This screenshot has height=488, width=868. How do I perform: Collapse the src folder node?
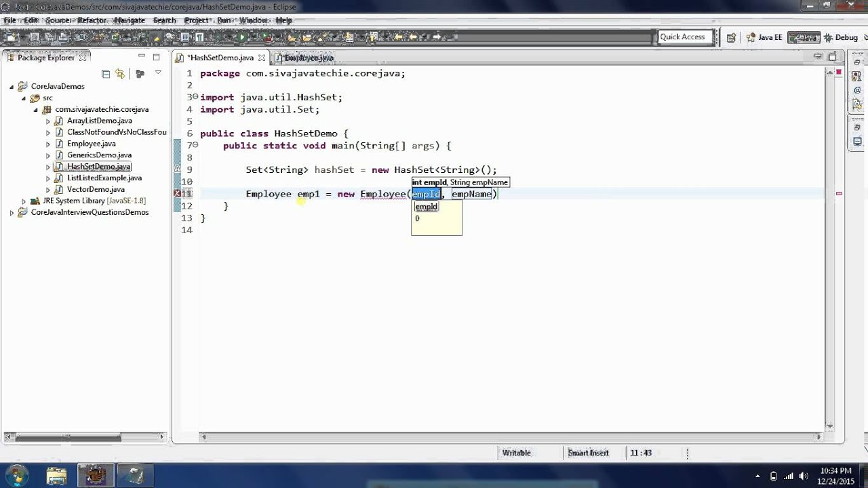pyautogui.click(x=24, y=98)
